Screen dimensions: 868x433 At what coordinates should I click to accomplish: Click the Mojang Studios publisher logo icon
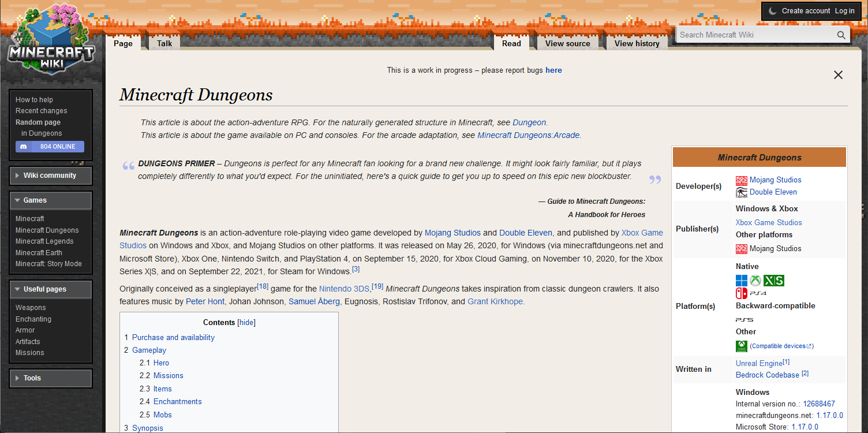(742, 249)
